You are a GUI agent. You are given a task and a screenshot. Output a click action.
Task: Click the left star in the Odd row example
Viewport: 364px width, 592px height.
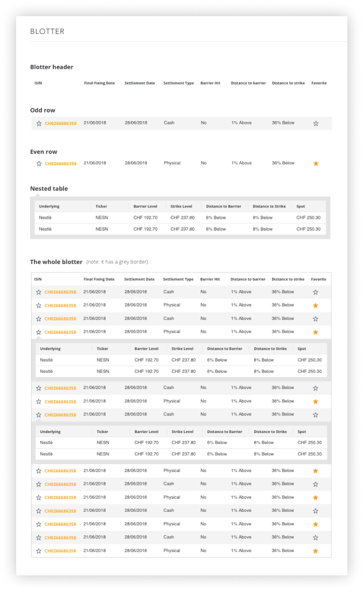click(39, 123)
